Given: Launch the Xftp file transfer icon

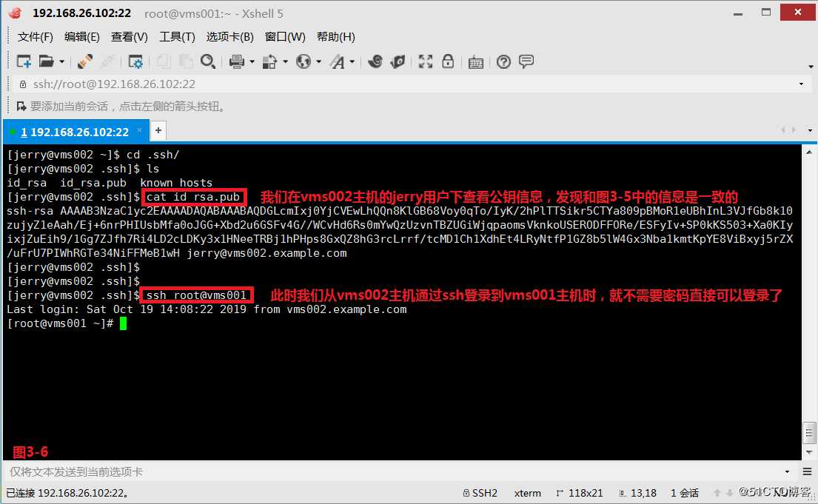Looking at the screenshot, I should tap(398, 61).
